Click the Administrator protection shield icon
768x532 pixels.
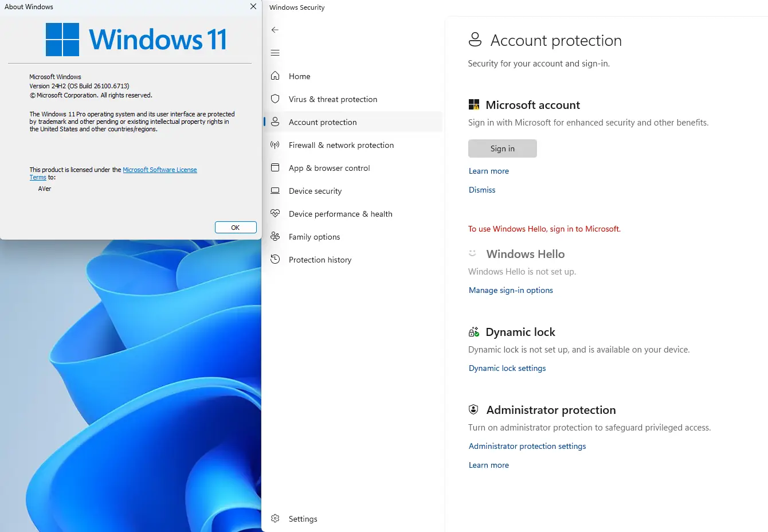pyautogui.click(x=473, y=409)
